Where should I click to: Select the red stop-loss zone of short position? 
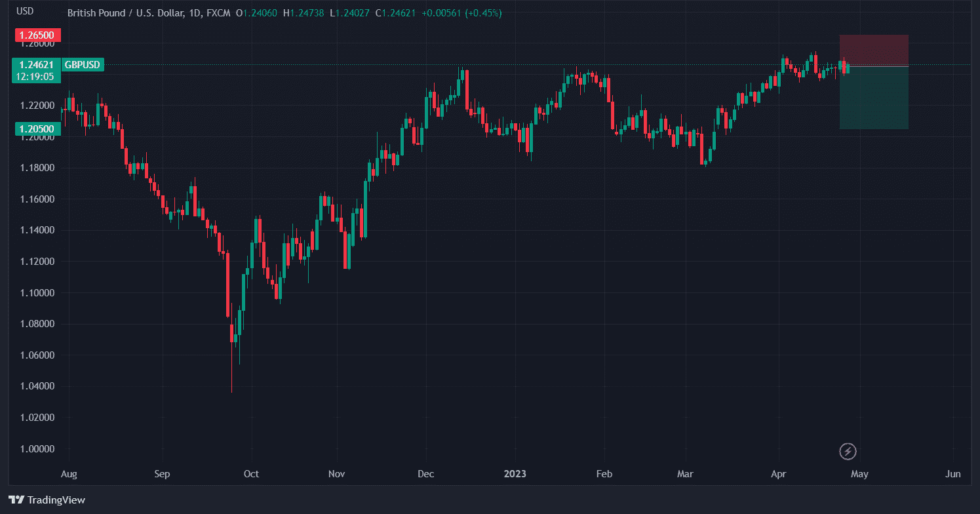pyautogui.click(x=874, y=50)
